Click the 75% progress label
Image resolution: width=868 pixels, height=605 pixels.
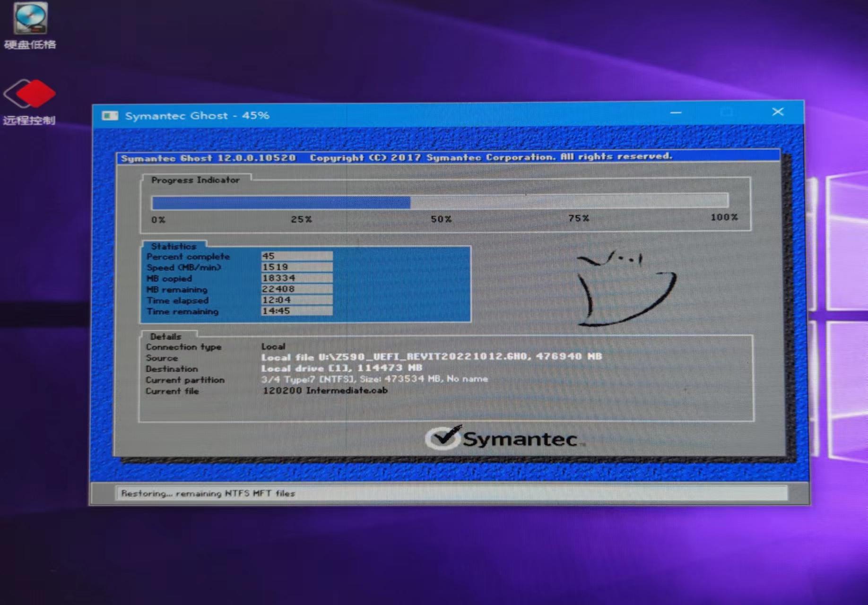click(578, 218)
